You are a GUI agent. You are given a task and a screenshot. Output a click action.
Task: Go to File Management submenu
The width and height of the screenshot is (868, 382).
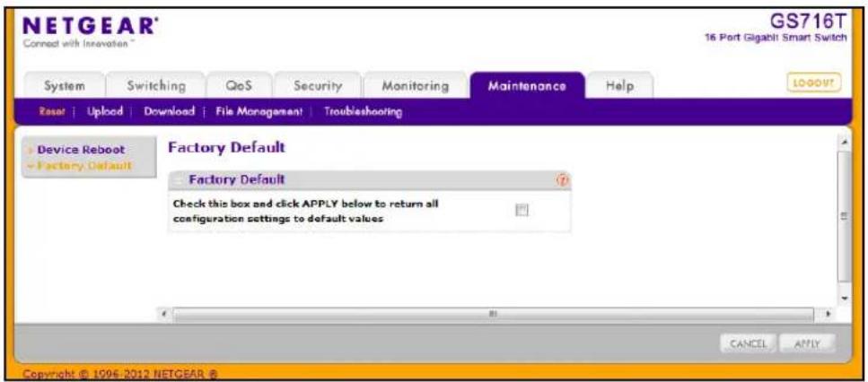tap(259, 112)
